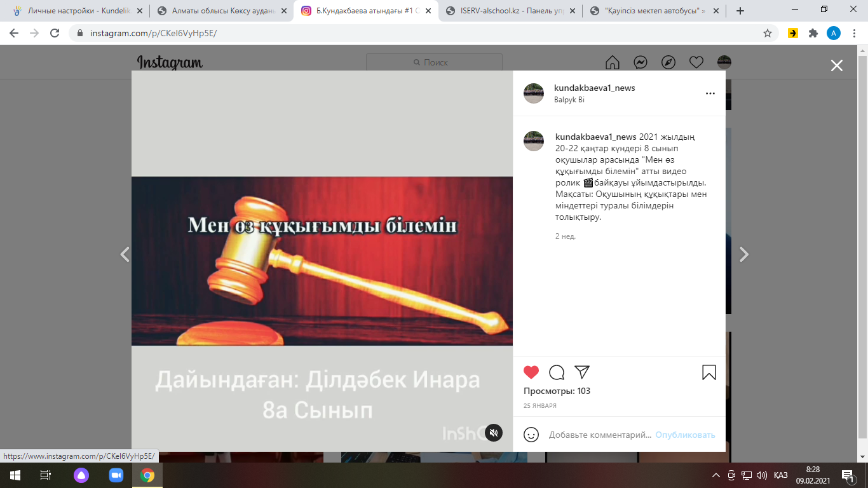Image resolution: width=868 pixels, height=488 pixels.
Task: Click the address bar URL
Action: 153,33
